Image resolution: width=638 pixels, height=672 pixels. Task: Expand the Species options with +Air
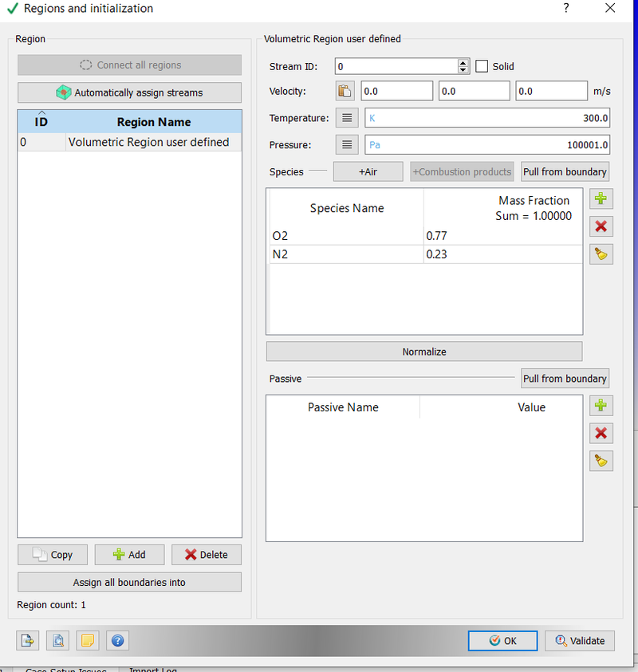pos(368,171)
